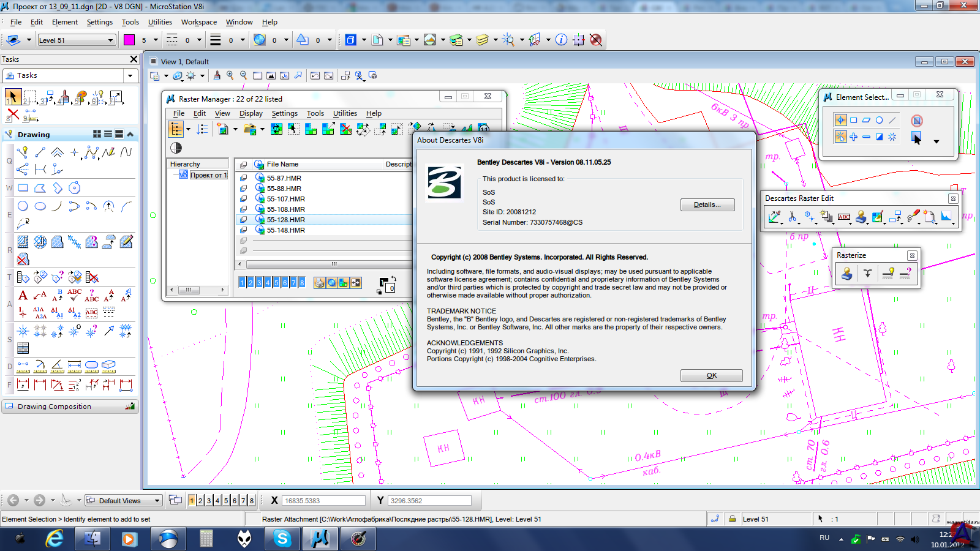
Task: Click the Delete Element red X tool
Action: 12,114
